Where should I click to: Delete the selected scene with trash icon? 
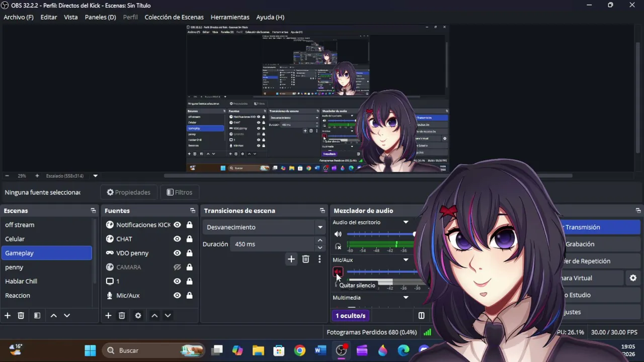point(21,316)
